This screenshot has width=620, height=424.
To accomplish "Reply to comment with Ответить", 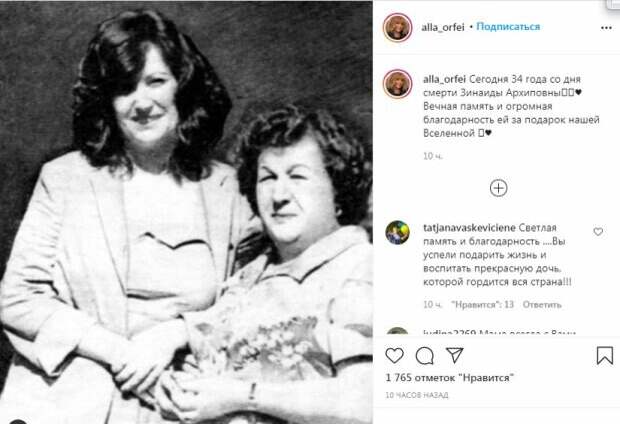I will [542, 305].
